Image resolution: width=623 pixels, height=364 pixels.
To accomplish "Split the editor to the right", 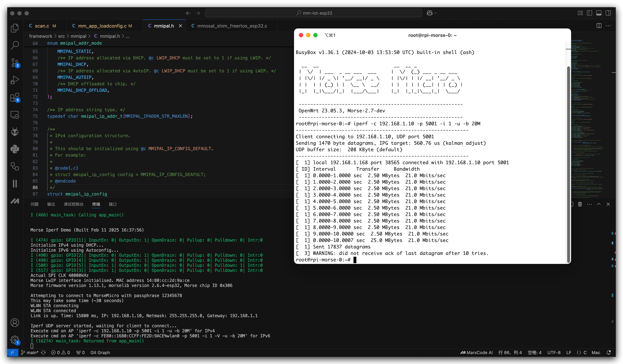I will (x=599, y=26).
